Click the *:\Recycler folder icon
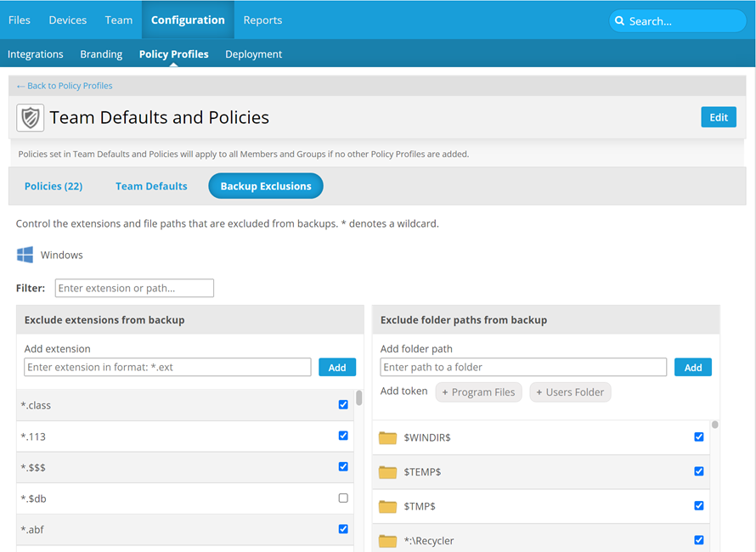The height and width of the screenshot is (552, 756). click(x=388, y=540)
